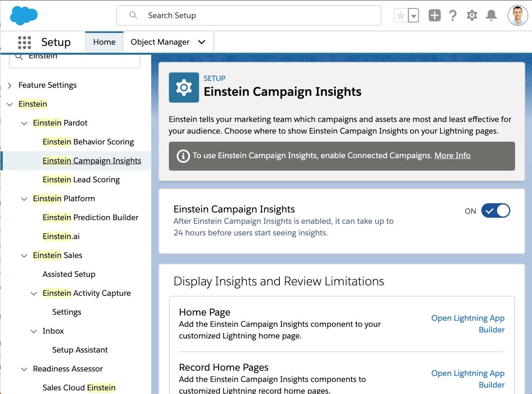Collapse the Einstein Platform section
This screenshot has height=394, width=532.
click(x=24, y=199)
